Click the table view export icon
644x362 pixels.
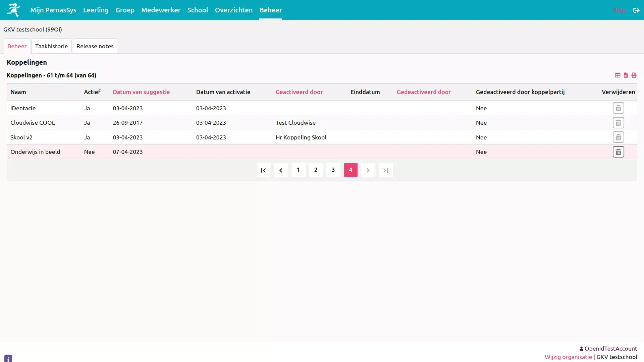coord(618,75)
